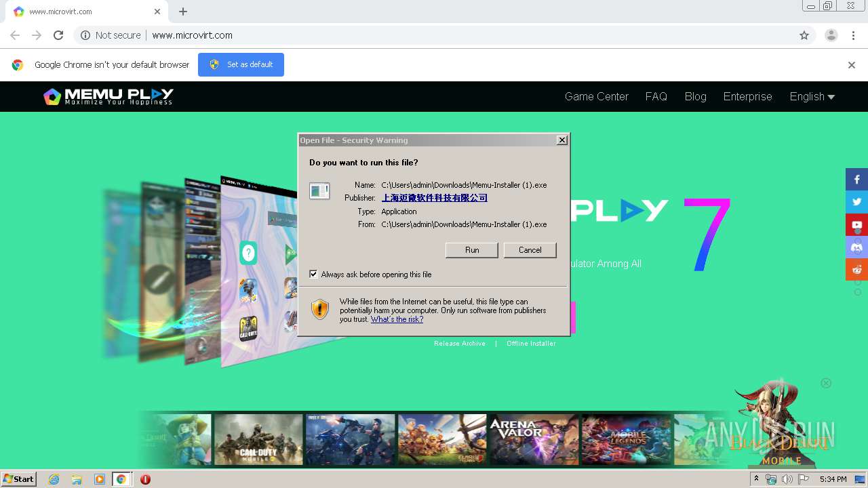Select the Free Fire game thumbnail
The image size is (868, 488).
pyautogui.click(x=350, y=439)
